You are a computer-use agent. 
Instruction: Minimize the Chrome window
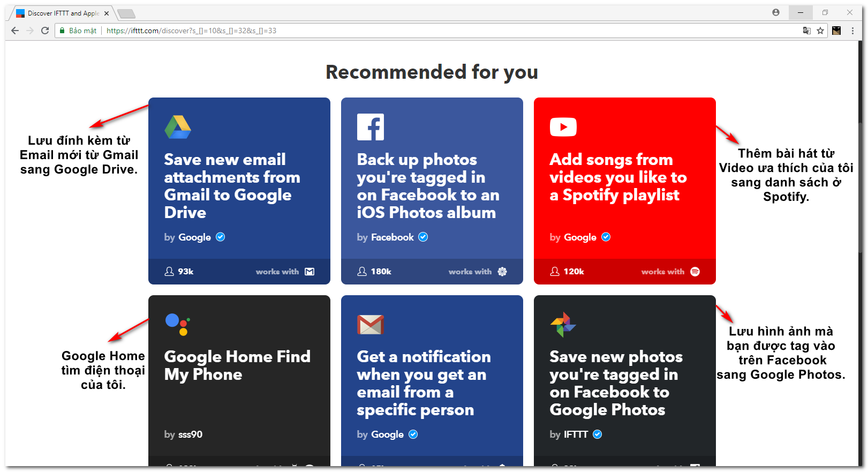(x=801, y=12)
